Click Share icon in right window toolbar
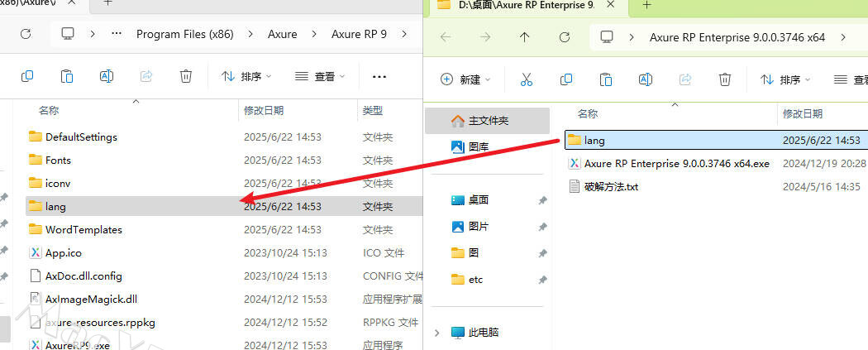Screen dimensions: 868x350 pos(685,79)
